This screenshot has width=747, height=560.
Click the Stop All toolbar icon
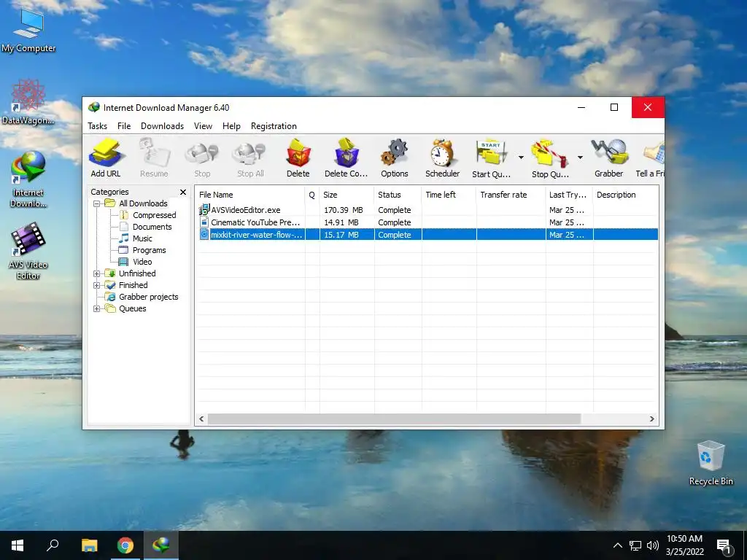pos(250,158)
